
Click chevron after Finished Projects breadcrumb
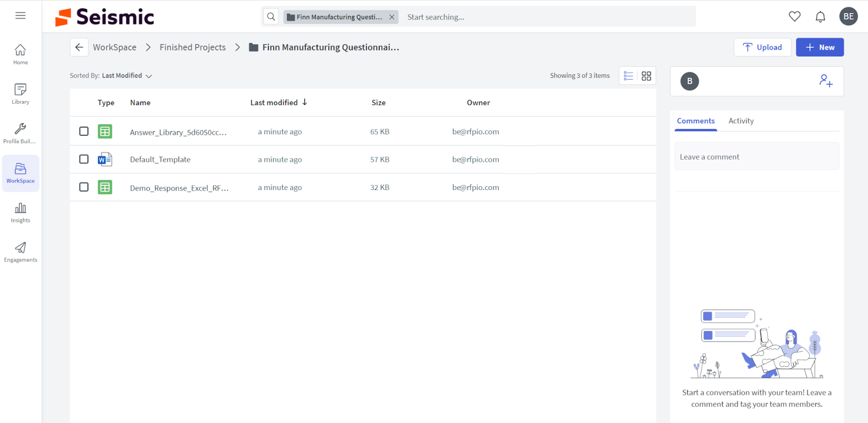pyautogui.click(x=237, y=47)
